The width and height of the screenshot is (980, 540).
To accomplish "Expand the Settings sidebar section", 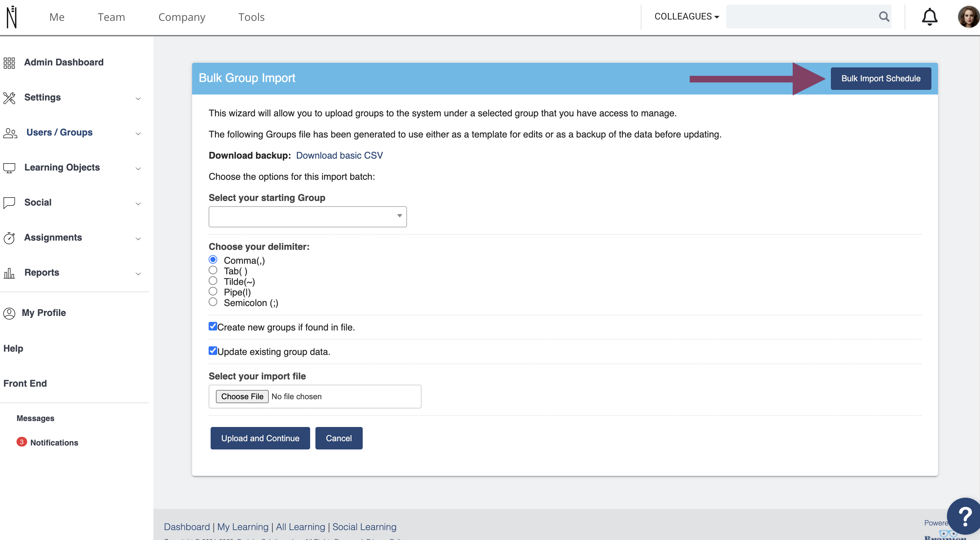I will [x=138, y=98].
